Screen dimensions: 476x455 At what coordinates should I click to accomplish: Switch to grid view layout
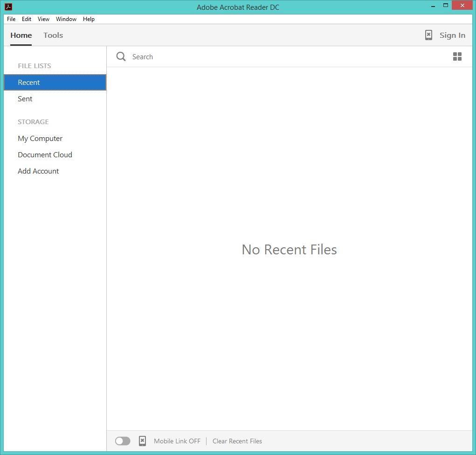tap(457, 56)
